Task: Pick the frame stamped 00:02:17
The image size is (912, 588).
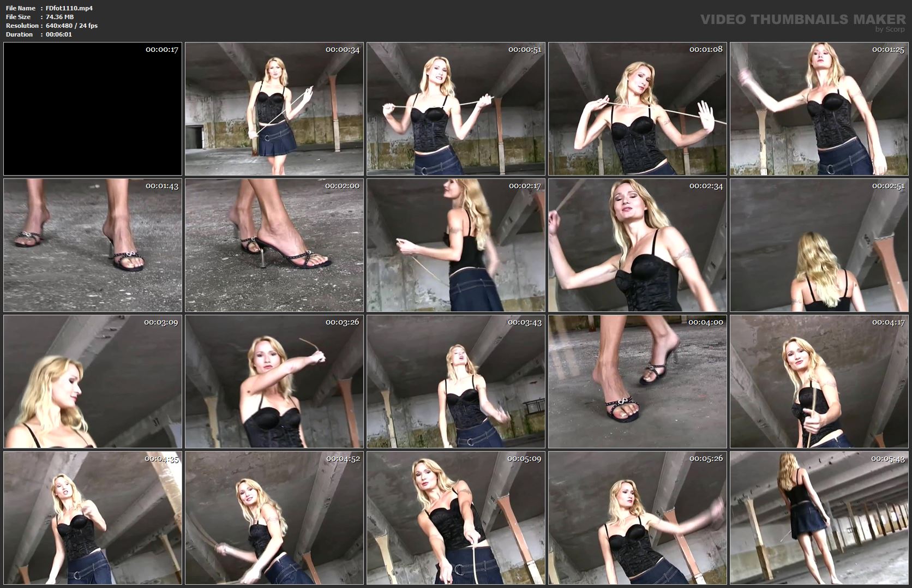Action: click(x=456, y=245)
